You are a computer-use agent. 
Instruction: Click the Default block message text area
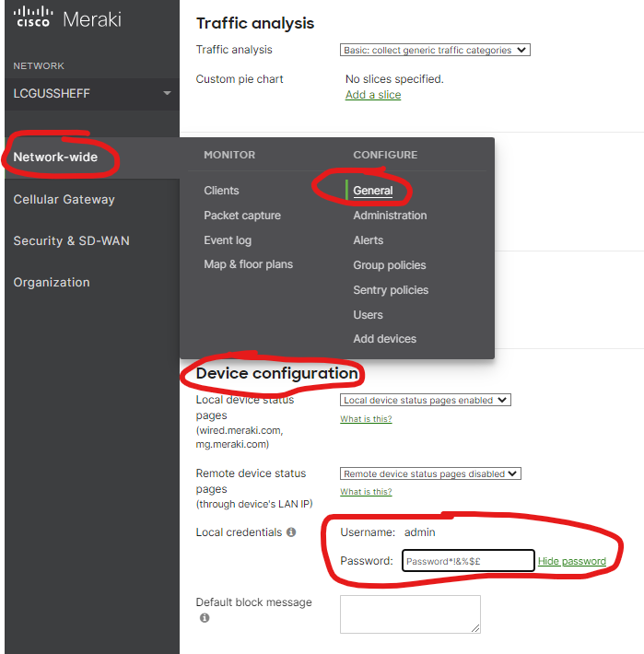(x=410, y=613)
